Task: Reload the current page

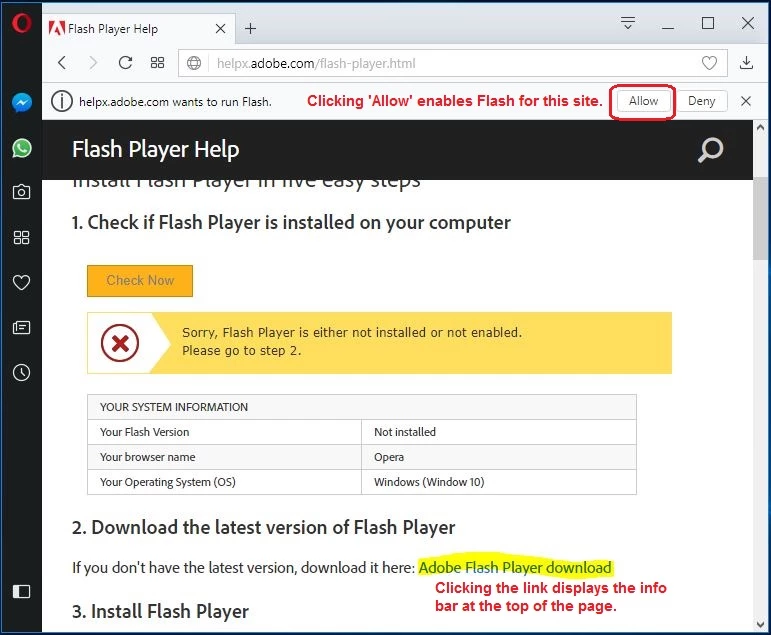Action: 125,62
